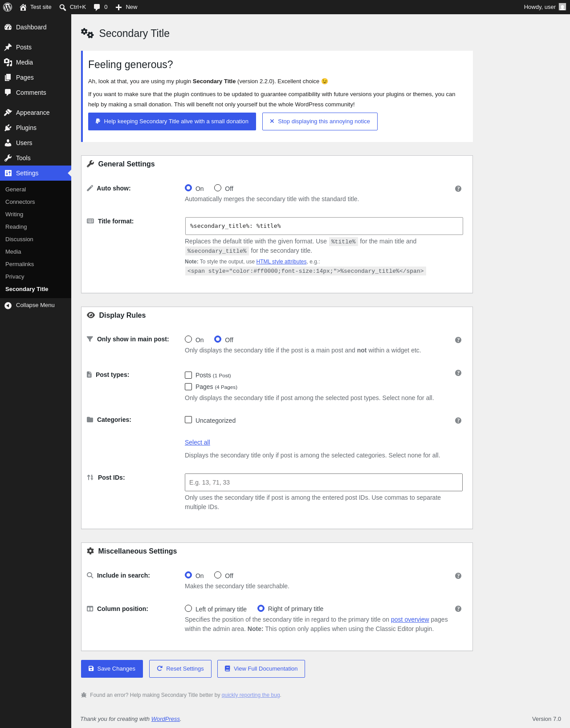Click the help icon for Categories
Screen dimensions: 570x728
(x=458, y=421)
